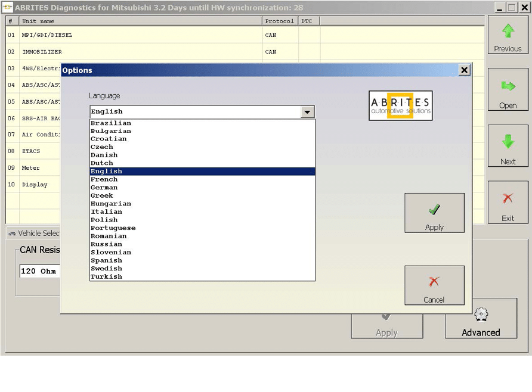Click the Advanced gear icon button
This screenshot has height=392, width=532.
[x=481, y=318]
